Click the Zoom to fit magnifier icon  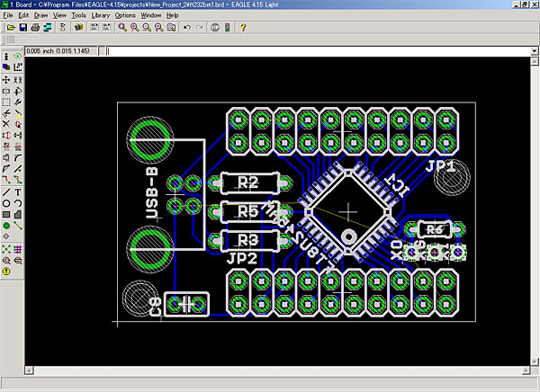[x=121, y=28]
